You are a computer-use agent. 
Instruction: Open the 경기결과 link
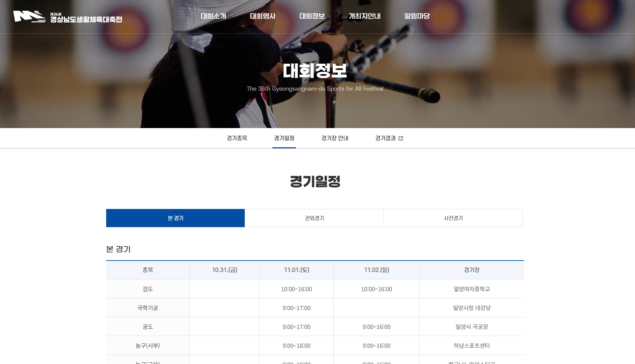[x=386, y=138]
